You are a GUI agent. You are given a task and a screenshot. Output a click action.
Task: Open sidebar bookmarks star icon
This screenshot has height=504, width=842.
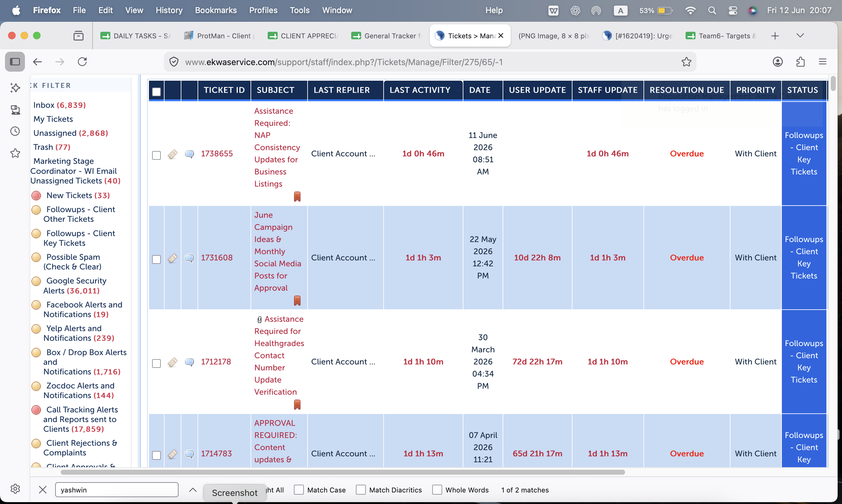pyautogui.click(x=15, y=153)
